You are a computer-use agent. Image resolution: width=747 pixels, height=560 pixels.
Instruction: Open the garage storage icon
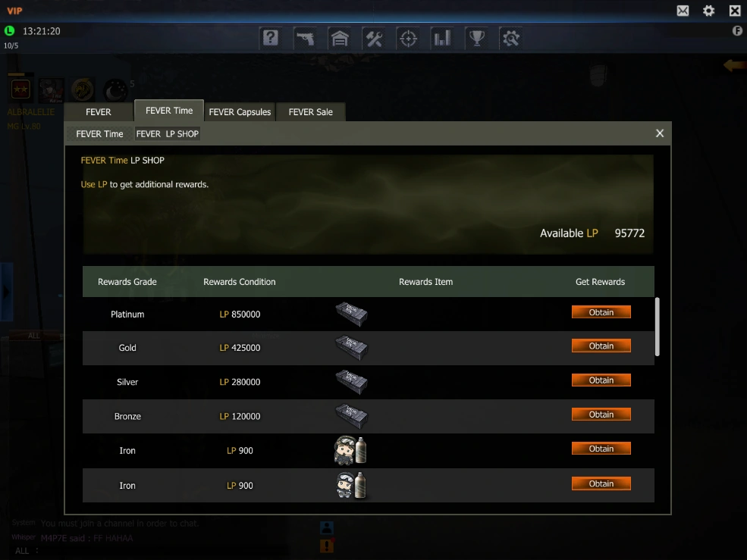pos(340,38)
